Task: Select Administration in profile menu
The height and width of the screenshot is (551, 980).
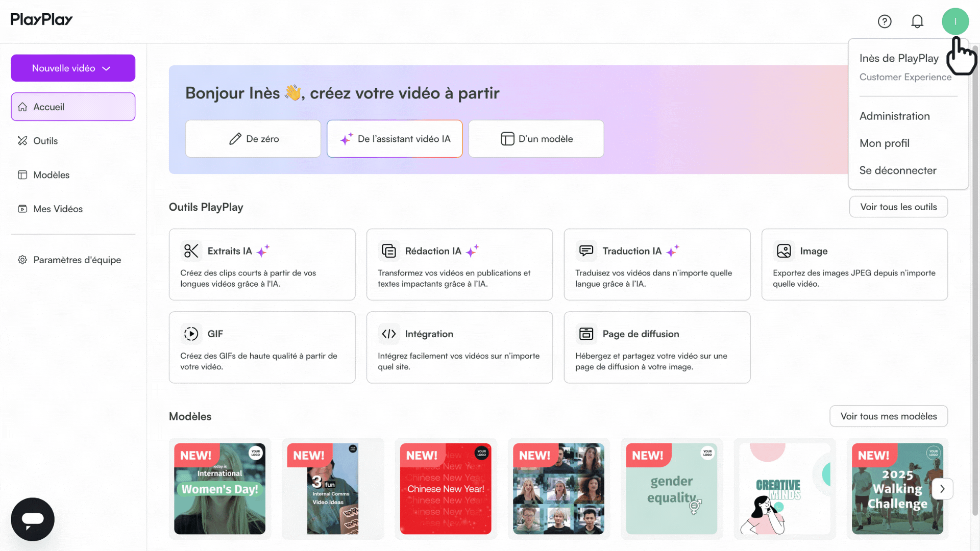Action: click(x=894, y=116)
